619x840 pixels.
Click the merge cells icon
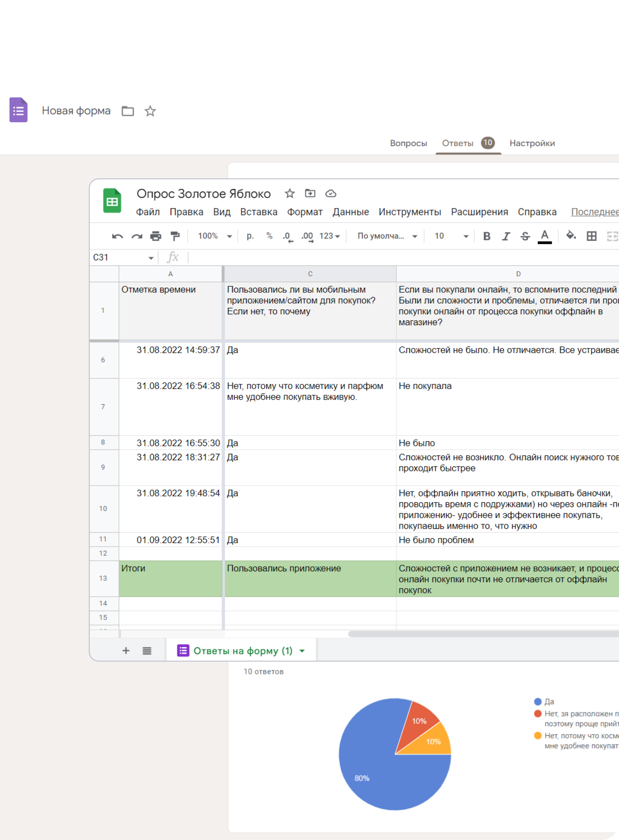click(612, 236)
